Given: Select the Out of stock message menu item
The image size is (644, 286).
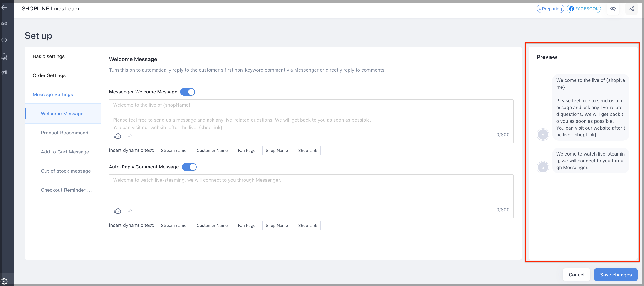Looking at the screenshot, I should coord(66,171).
